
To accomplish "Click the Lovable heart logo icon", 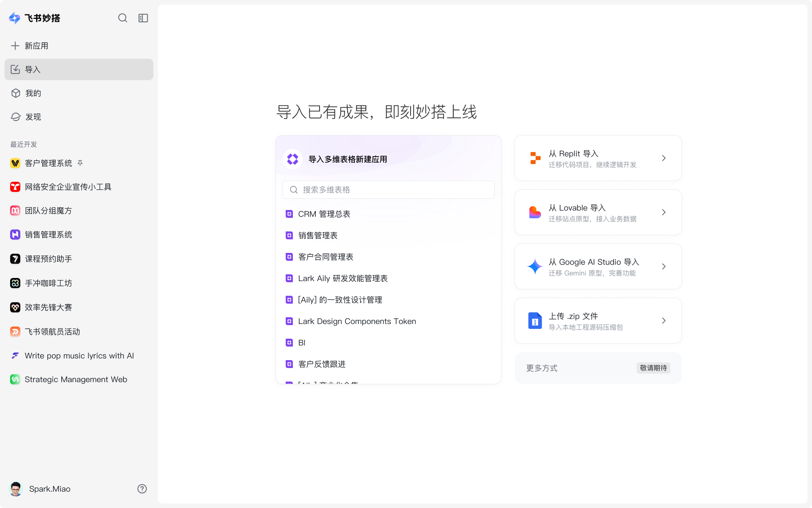I will [535, 212].
